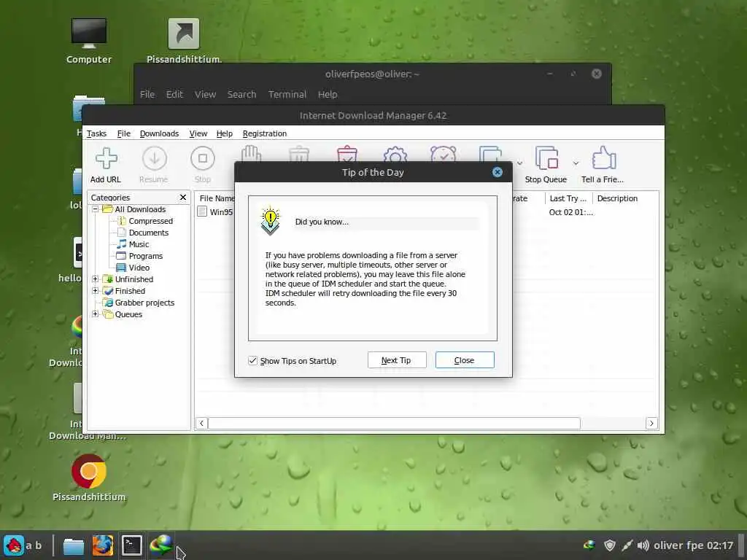Click the Oct 02 01 last try cell
This screenshot has height=560, width=747.
click(x=570, y=212)
